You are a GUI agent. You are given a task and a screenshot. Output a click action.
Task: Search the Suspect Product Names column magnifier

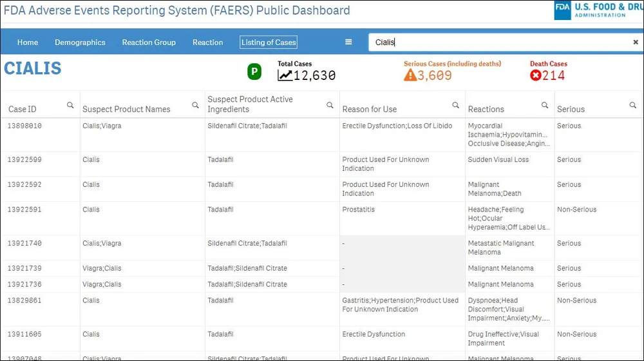196,105
